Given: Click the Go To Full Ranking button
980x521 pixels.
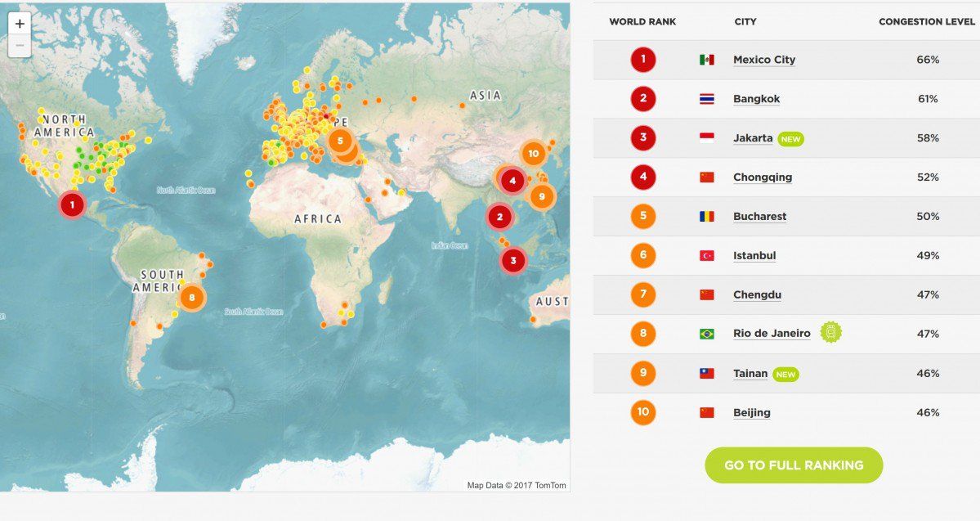Looking at the screenshot, I should [794, 465].
